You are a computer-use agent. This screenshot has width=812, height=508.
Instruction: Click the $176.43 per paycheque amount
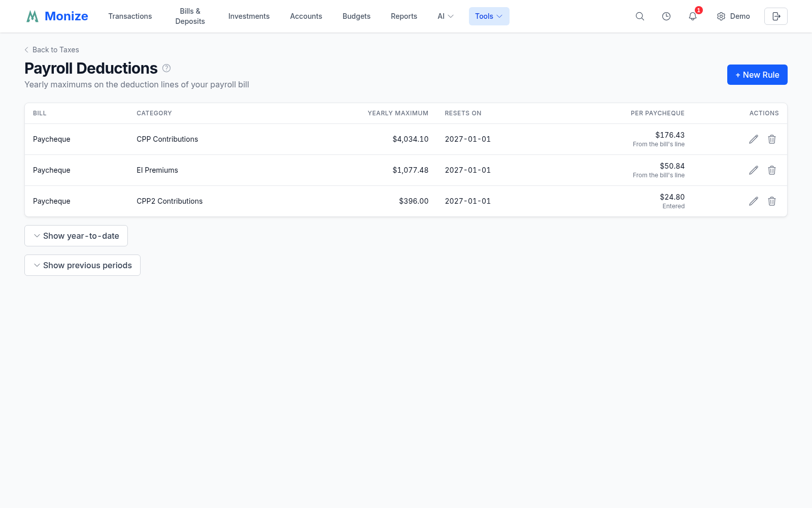pyautogui.click(x=670, y=135)
